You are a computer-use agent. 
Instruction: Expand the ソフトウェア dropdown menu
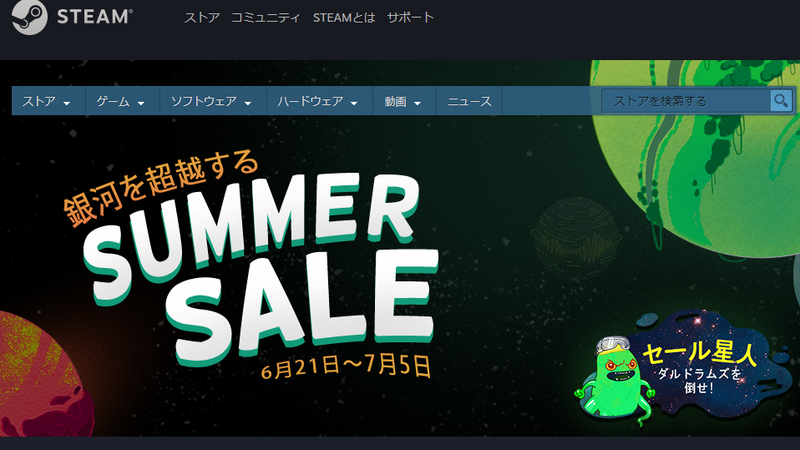click(212, 101)
